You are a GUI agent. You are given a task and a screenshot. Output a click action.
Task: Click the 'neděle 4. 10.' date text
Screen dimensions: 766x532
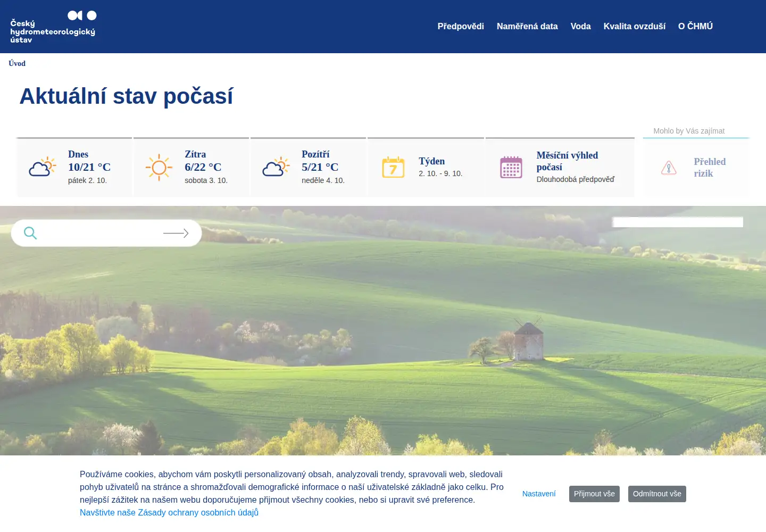click(323, 180)
